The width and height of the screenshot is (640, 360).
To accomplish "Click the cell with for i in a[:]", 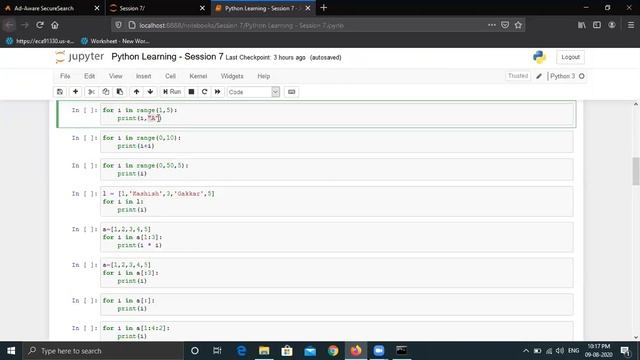I will click(337, 304).
